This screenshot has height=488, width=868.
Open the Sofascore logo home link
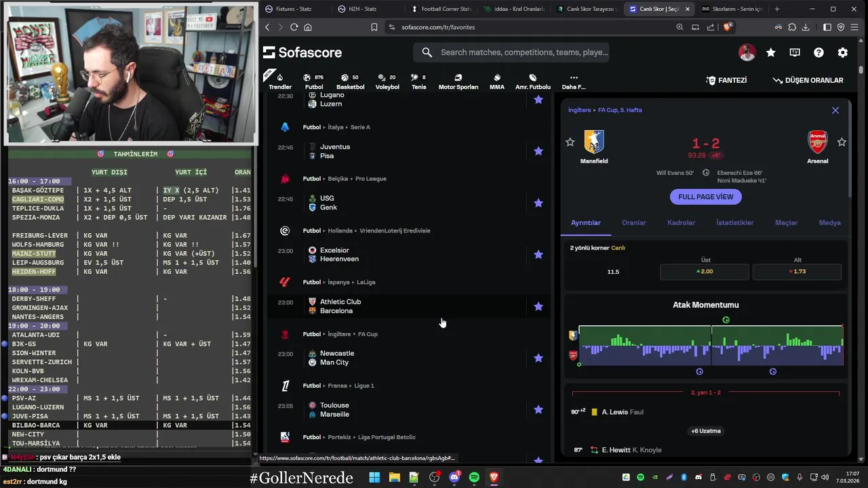click(302, 52)
